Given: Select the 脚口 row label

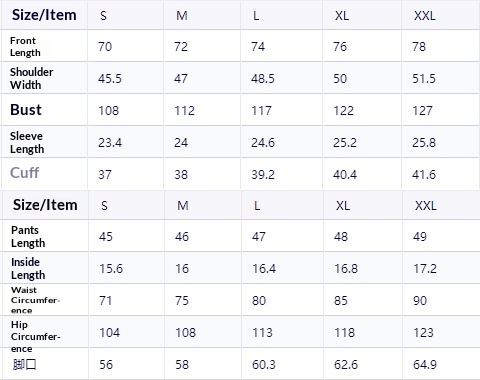Looking at the screenshot, I should 24,364.
